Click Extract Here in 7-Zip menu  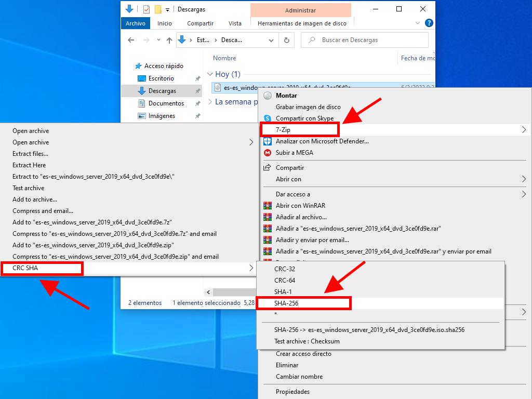tap(128, 165)
